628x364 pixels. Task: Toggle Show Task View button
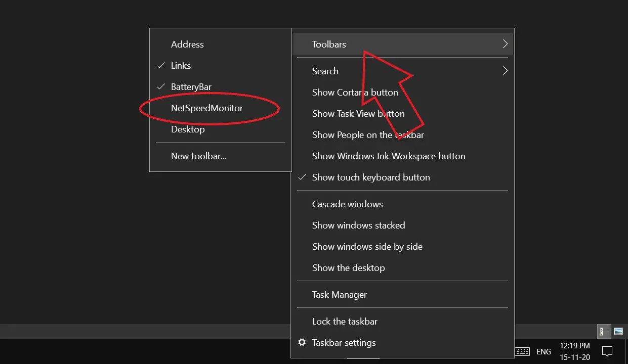pos(402,114)
